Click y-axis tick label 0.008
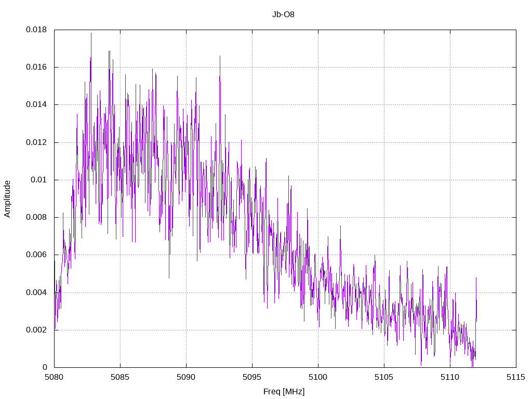 click(x=36, y=217)
